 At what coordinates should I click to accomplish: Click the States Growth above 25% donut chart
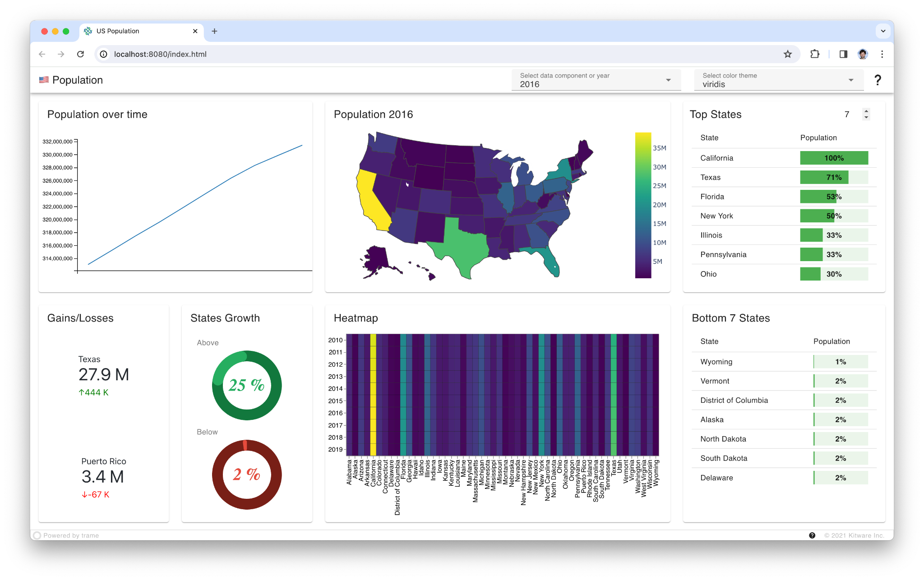(x=247, y=384)
